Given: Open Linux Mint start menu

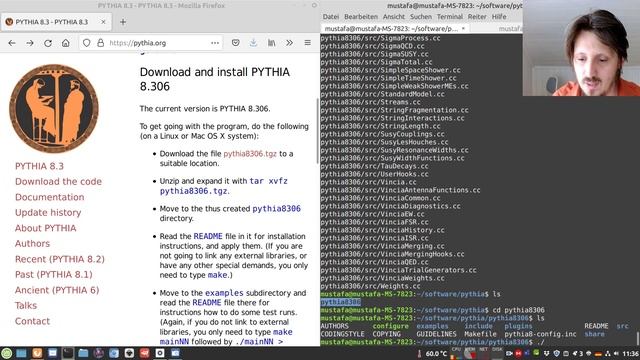Looking at the screenshot, I should point(7,353).
